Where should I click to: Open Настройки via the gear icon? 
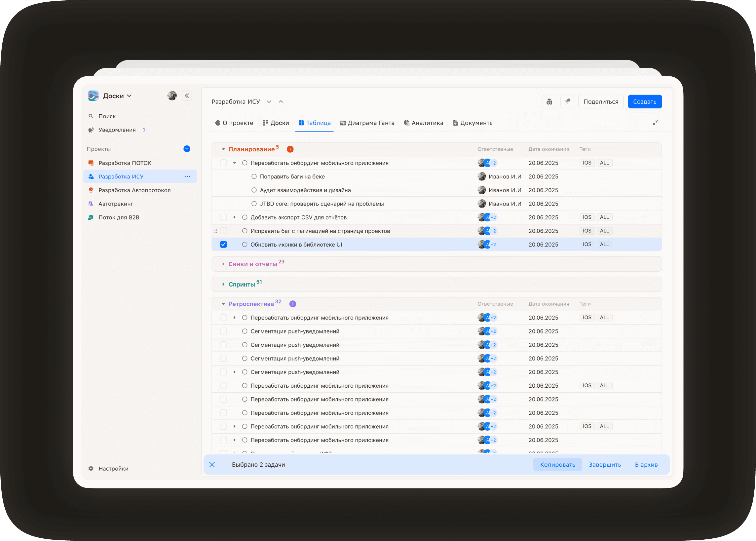91,468
